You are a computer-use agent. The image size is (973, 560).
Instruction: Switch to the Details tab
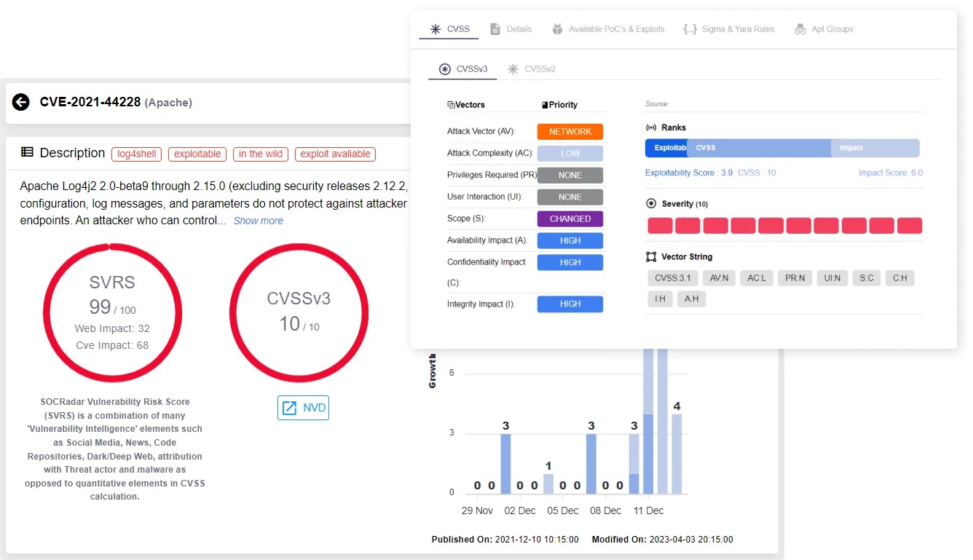coord(511,29)
